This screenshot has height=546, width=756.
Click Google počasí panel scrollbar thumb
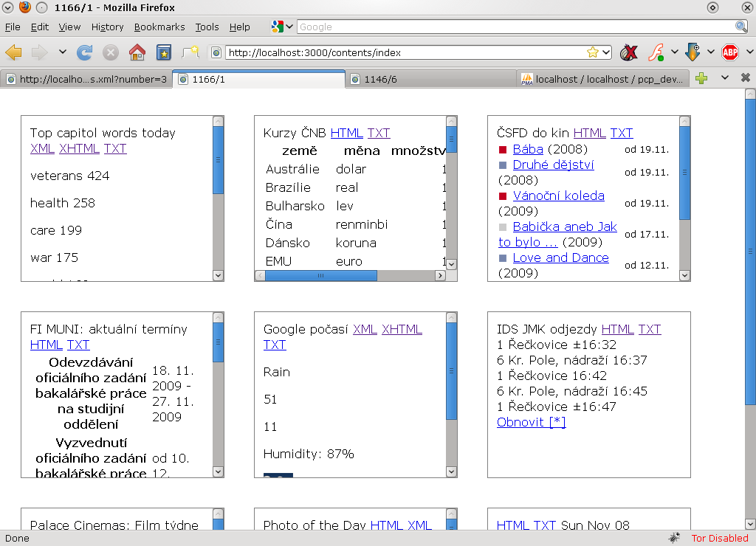[x=451, y=370]
